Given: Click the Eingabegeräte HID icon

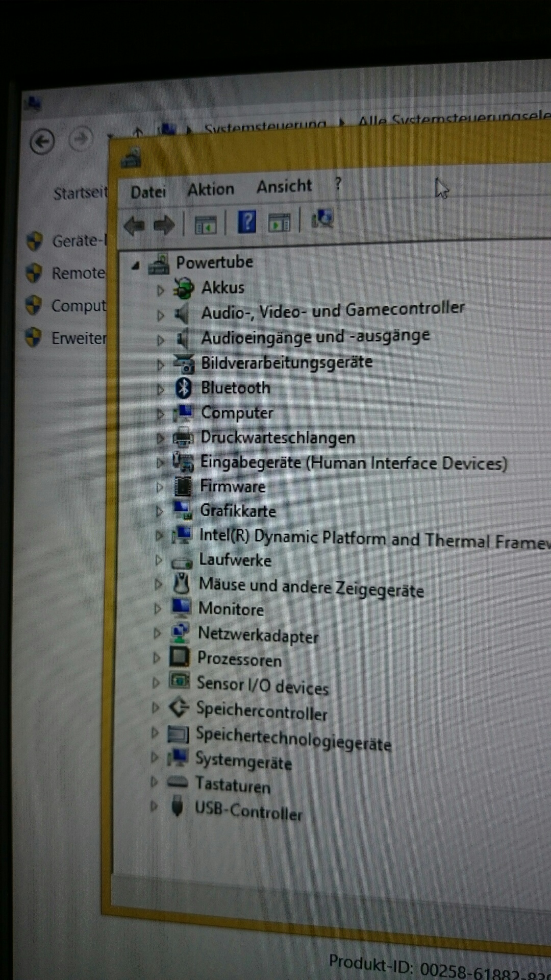Looking at the screenshot, I should point(183,461).
